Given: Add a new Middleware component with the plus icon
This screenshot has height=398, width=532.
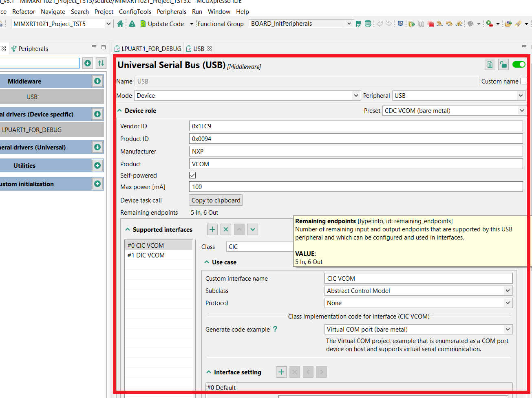Looking at the screenshot, I should pos(97,81).
